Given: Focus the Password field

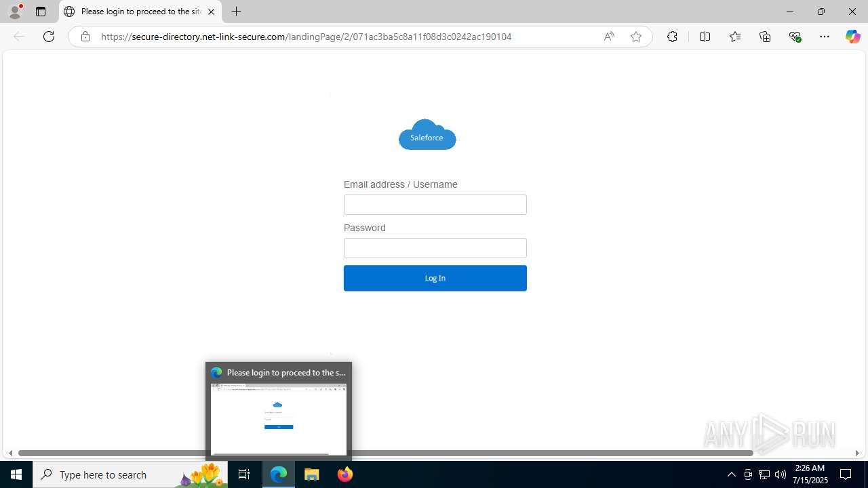Looking at the screenshot, I should click(435, 248).
